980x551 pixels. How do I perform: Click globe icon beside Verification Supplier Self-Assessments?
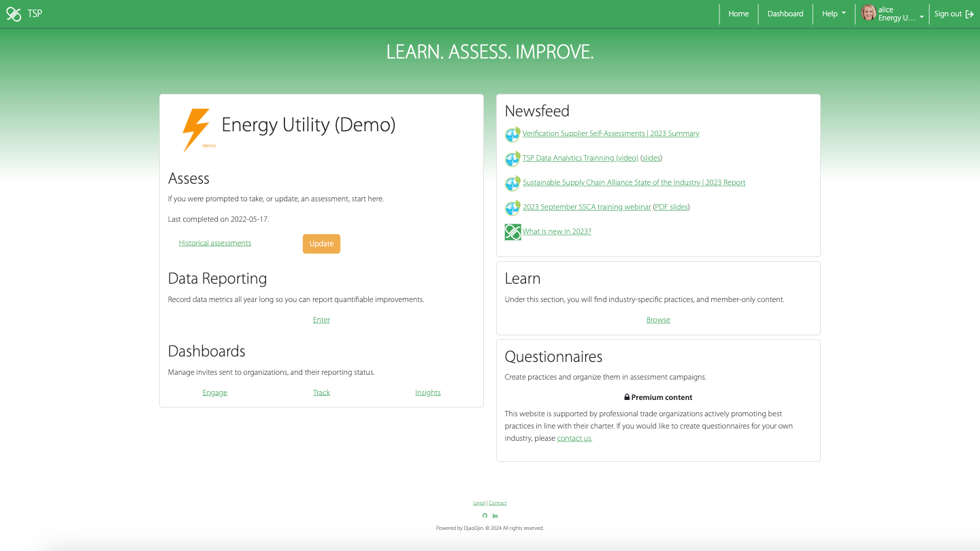tap(512, 135)
